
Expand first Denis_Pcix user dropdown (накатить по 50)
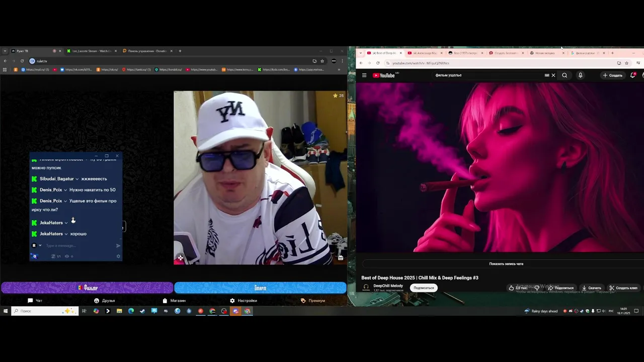coord(65,190)
